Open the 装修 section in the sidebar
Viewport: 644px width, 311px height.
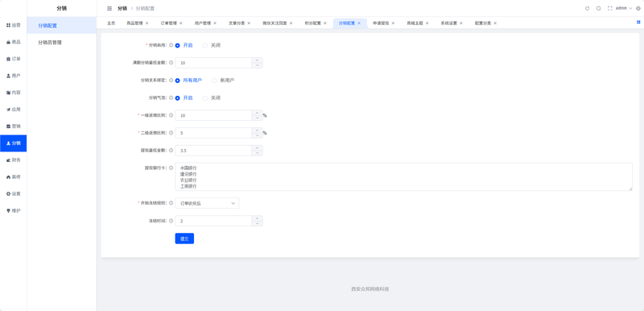(13, 176)
